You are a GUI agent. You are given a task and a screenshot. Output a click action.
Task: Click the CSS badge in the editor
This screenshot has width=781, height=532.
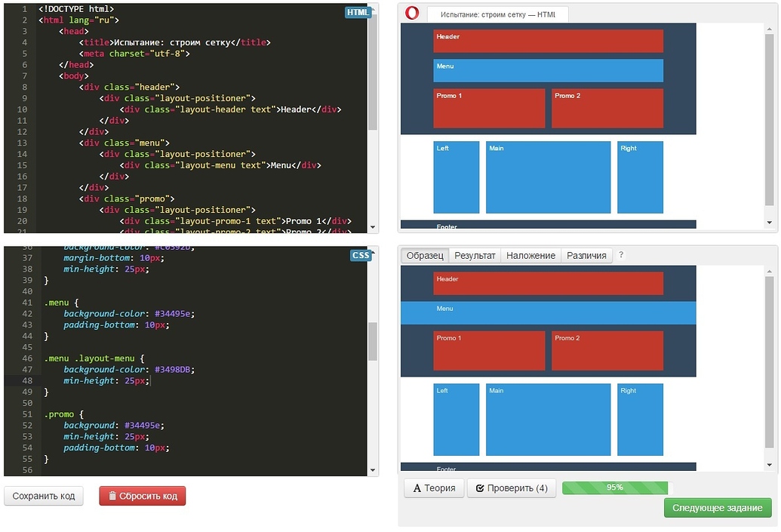pos(361,255)
